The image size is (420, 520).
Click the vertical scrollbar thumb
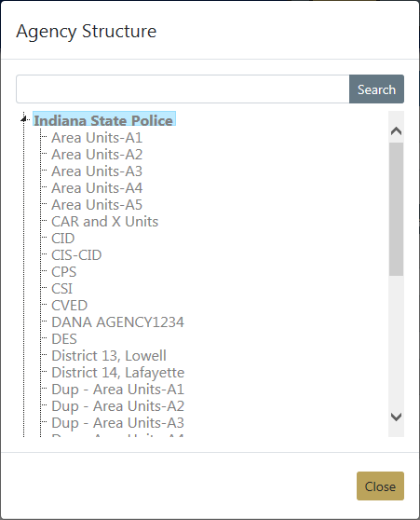click(x=396, y=210)
